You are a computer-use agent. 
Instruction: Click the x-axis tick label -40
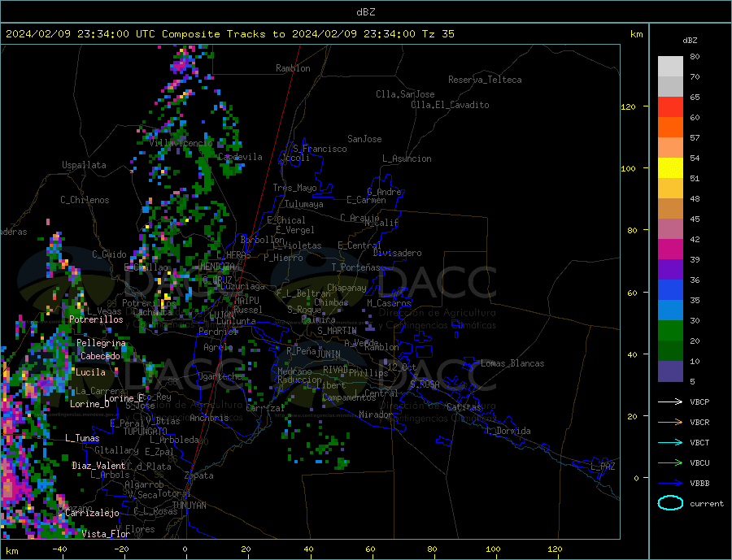pyautogui.click(x=59, y=549)
